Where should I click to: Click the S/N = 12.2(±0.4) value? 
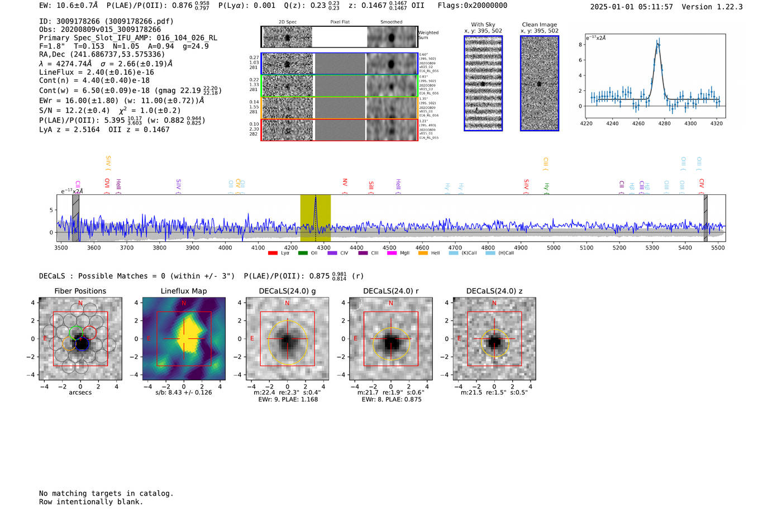[x=75, y=111]
